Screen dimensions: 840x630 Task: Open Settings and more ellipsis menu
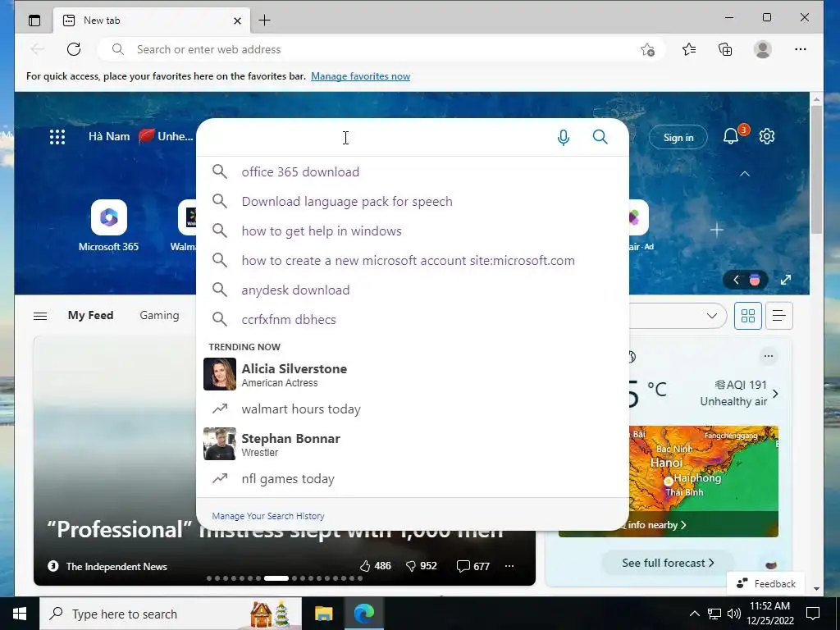[801, 49]
